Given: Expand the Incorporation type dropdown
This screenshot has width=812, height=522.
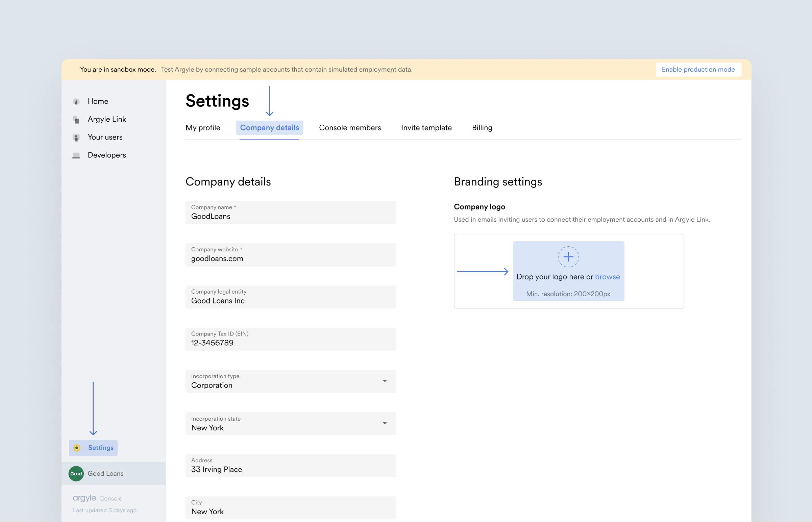Looking at the screenshot, I should pos(385,381).
